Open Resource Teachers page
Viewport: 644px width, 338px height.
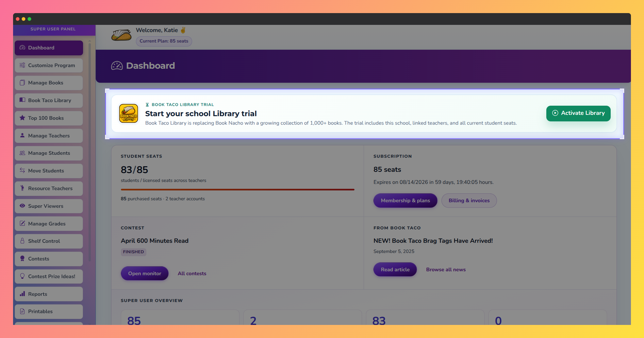49,188
